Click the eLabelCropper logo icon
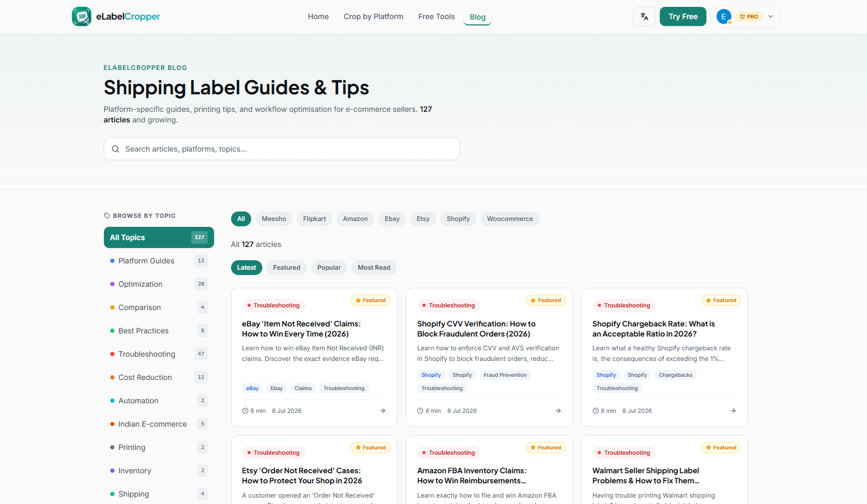This screenshot has height=504, width=867. [82, 16]
